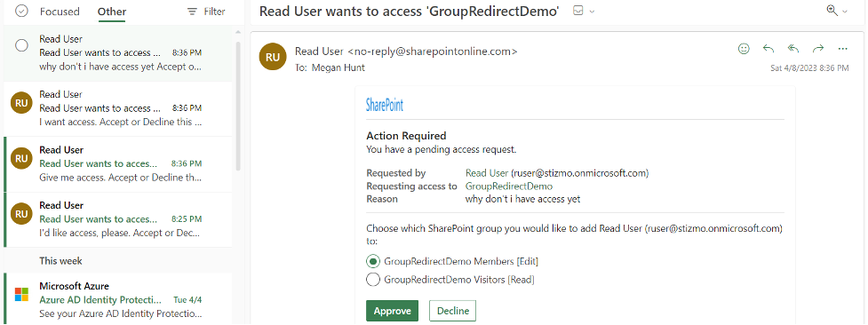Viewport: 868px width, 325px height.
Task: Click the select-all circle check icon
Action: (x=21, y=11)
